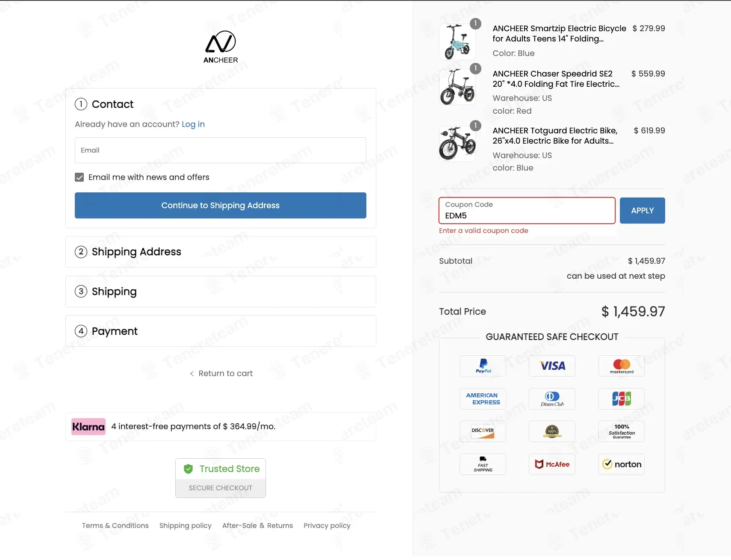Screen dimensions: 731x560
Task: Click the JCB payment badge
Action: 622,399
